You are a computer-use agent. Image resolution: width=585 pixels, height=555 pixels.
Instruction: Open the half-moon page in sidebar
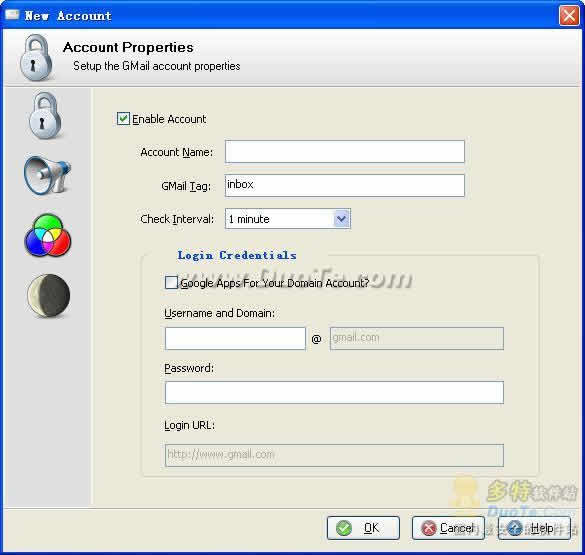click(x=49, y=296)
